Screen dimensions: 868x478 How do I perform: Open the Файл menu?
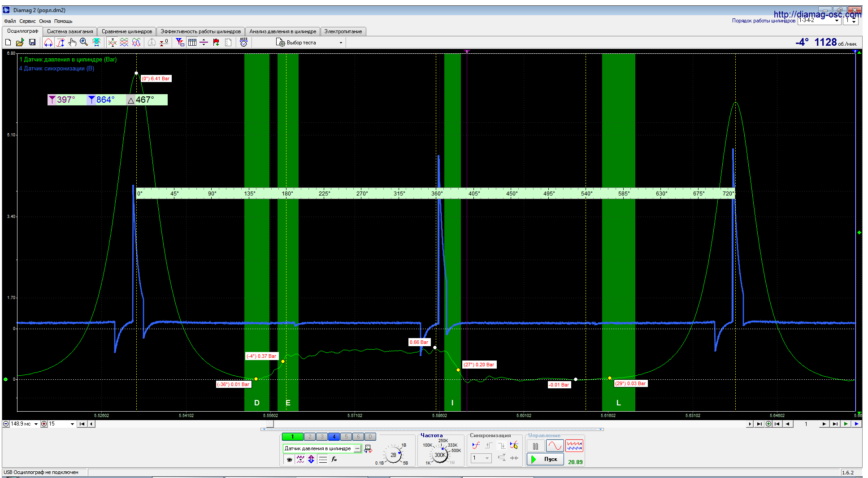[10, 21]
